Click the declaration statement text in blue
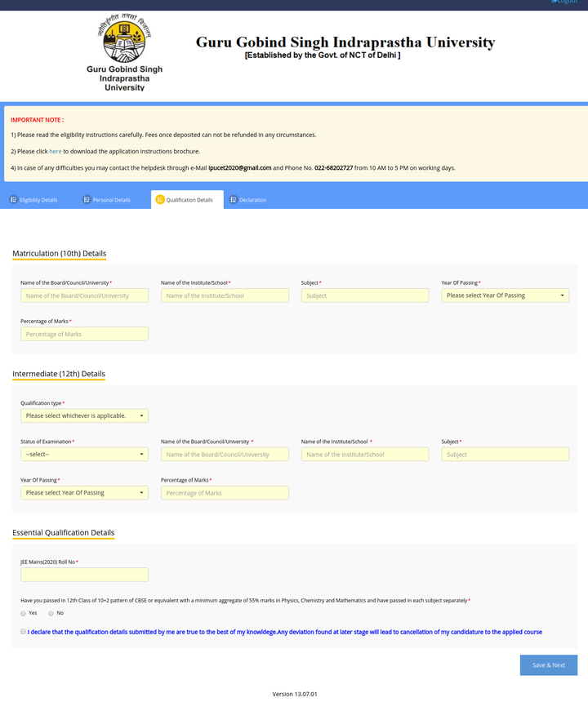Screen dimensions: 588x702 point(285,632)
